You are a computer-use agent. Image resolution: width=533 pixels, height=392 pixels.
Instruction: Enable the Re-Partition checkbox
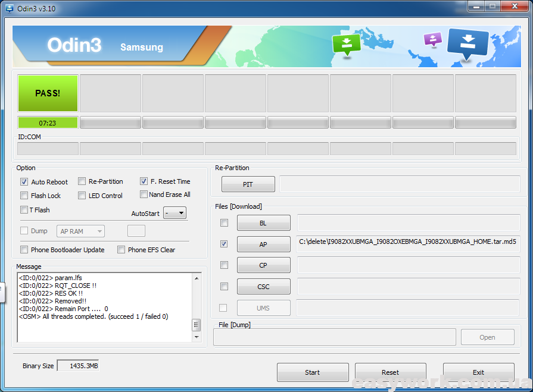pyautogui.click(x=82, y=181)
